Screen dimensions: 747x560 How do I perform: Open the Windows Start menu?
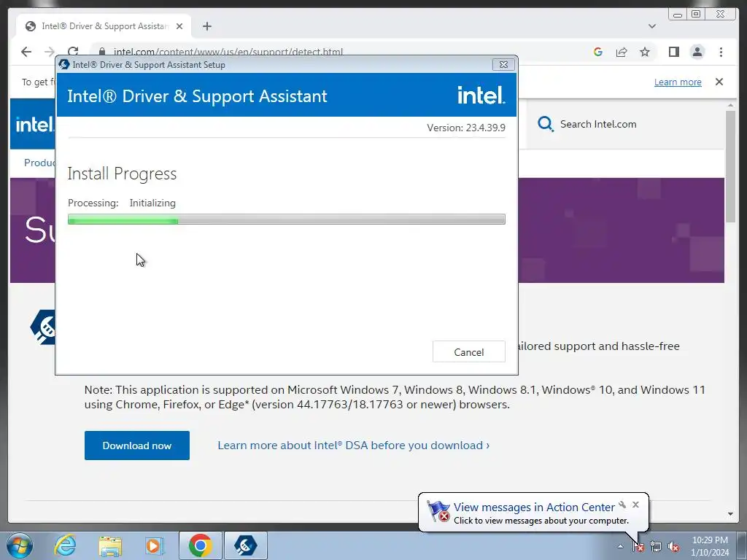pos(20,545)
